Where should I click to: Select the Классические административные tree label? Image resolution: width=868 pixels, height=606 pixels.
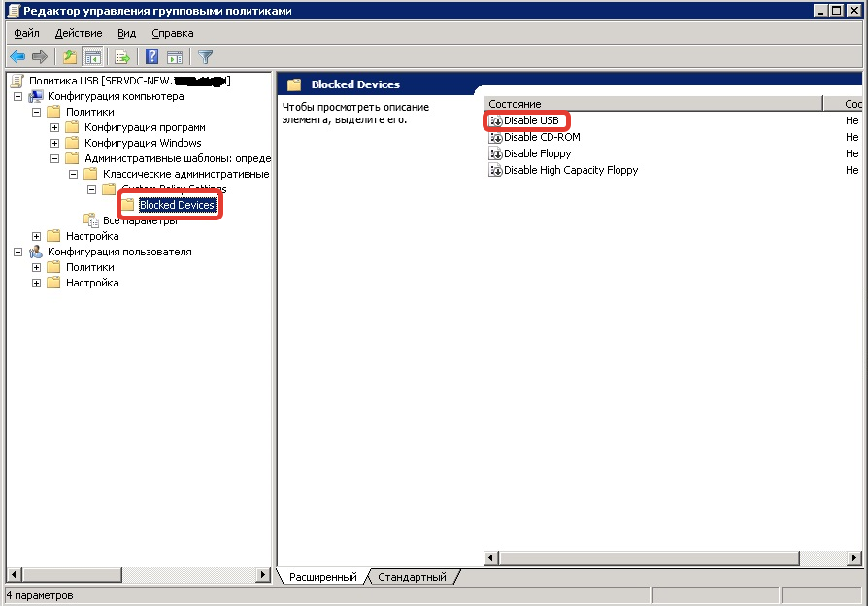(186, 174)
